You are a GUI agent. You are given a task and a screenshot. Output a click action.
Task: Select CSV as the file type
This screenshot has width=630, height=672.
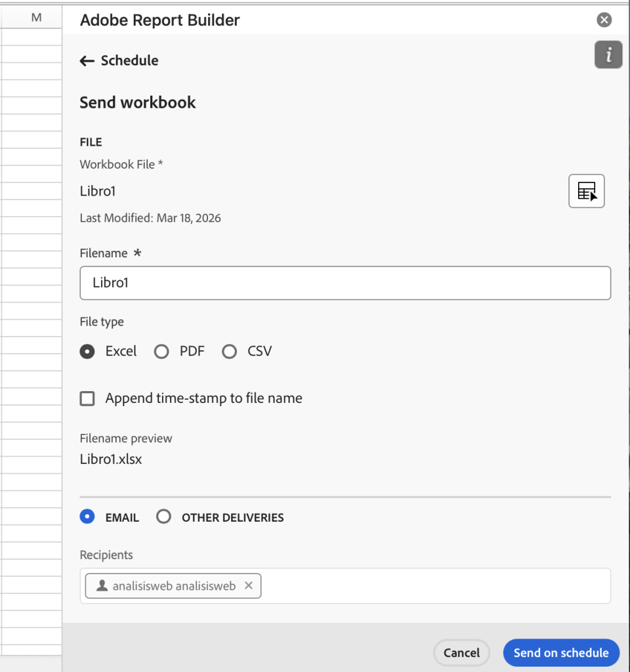229,352
